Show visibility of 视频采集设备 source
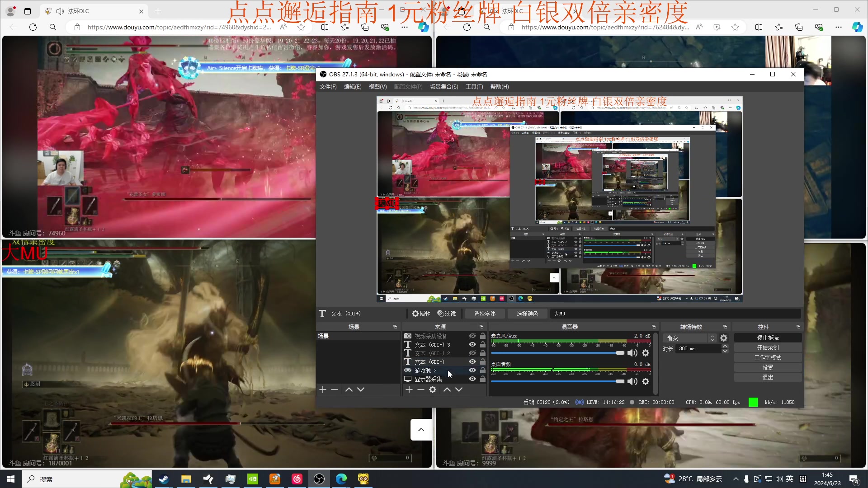The height and width of the screenshot is (488, 868). pyautogui.click(x=472, y=336)
